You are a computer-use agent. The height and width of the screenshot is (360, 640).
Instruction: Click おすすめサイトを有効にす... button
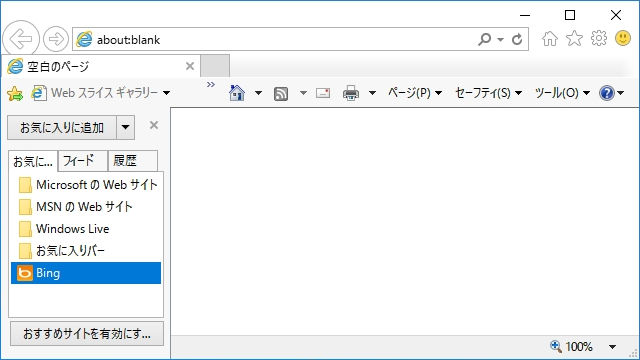[x=87, y=333]
